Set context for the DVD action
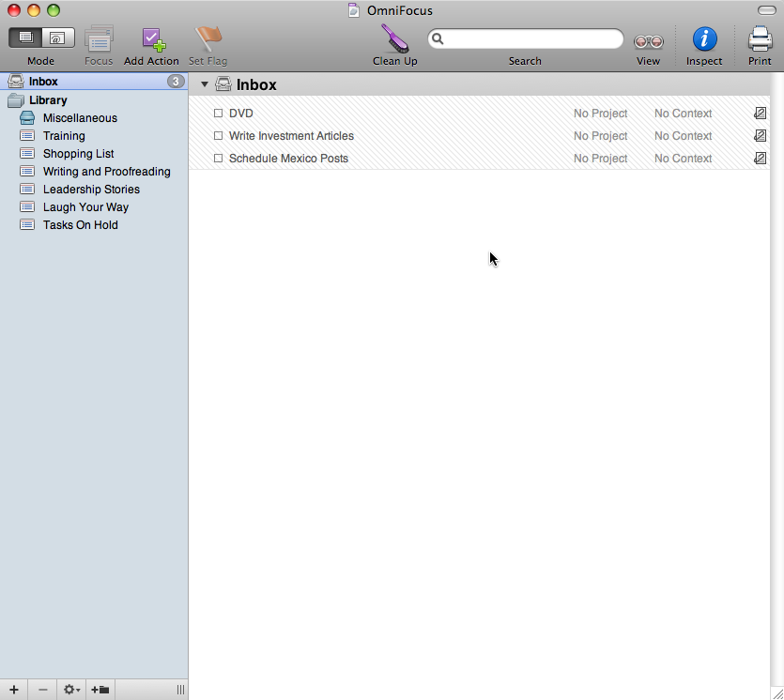The image size is (784, 700). 683,114
